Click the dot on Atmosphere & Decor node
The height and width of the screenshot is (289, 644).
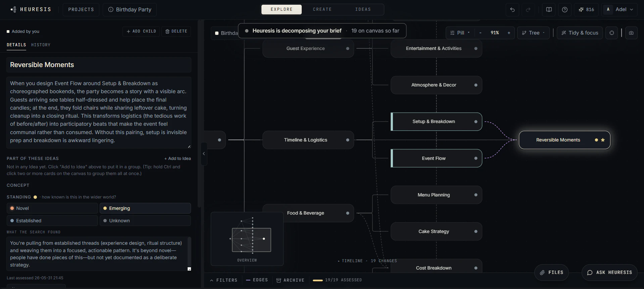(x=476, y=85)
